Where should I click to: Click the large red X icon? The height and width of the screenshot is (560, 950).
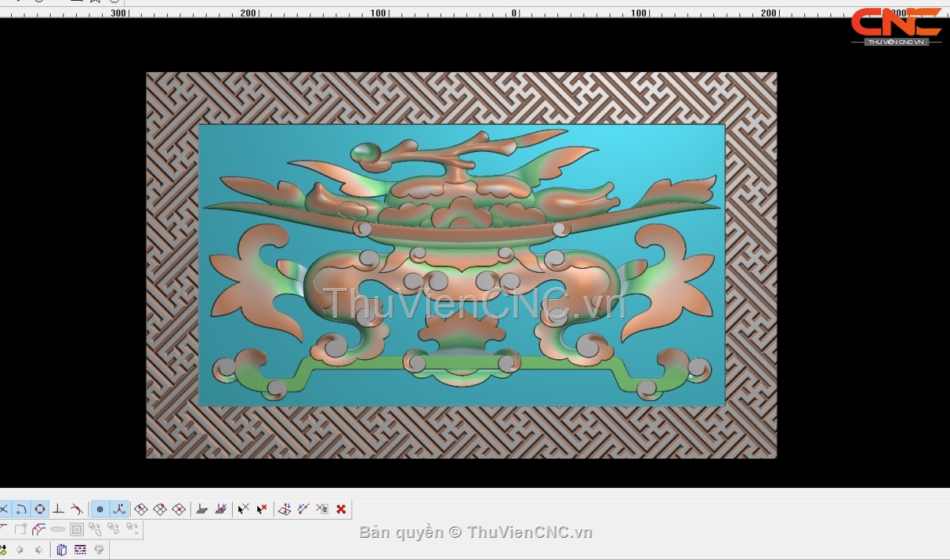click(341, 509)
